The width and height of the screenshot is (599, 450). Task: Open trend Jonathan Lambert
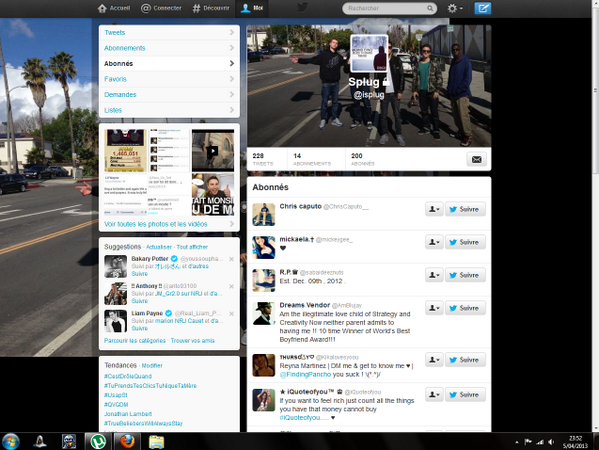click(128, 414)
